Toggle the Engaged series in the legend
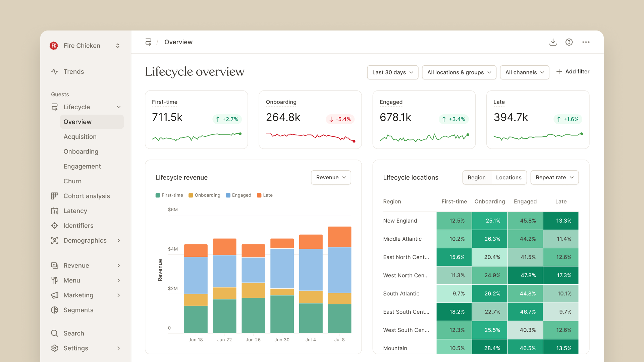 click(x=238, y=195)
